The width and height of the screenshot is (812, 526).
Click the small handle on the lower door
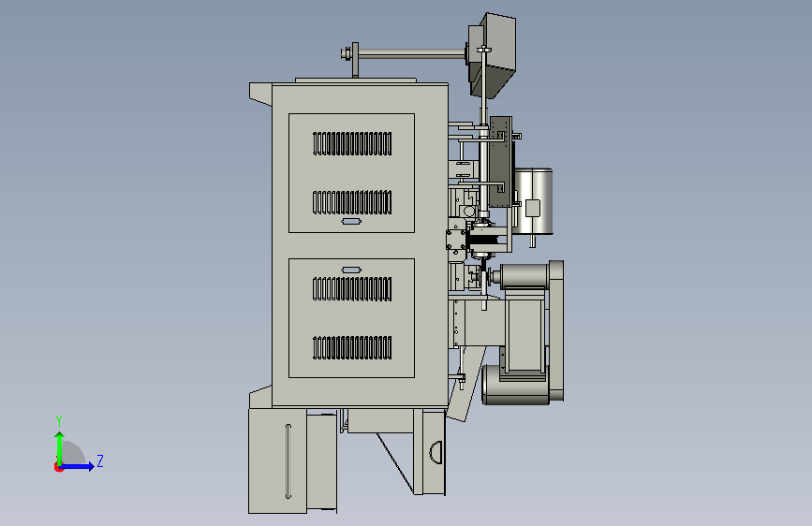351,270
